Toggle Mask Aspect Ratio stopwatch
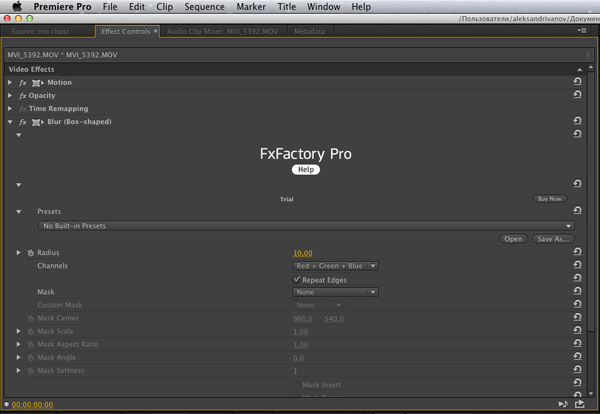Screen dimensions: 600x414 [x=31, y=344]
